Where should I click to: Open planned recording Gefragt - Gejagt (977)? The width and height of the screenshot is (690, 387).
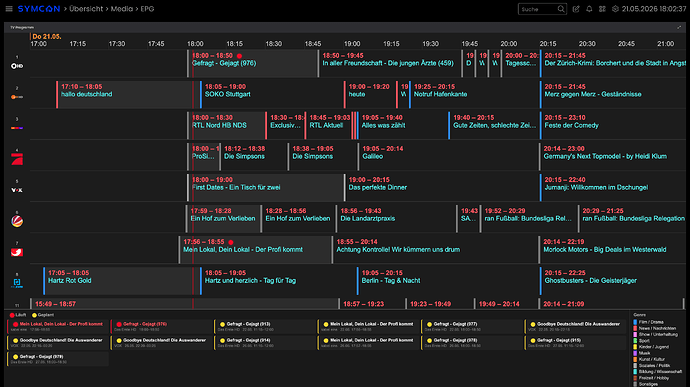472,327
